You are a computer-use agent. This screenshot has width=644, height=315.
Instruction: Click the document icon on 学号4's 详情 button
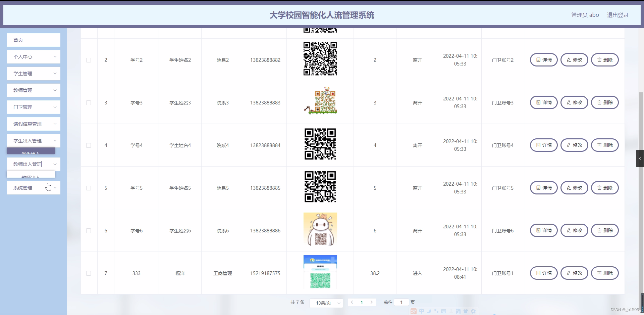(538, 145)
